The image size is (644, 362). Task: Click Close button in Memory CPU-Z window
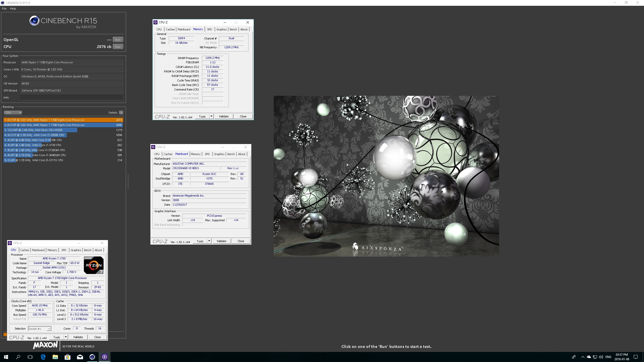tap(243, 116)
